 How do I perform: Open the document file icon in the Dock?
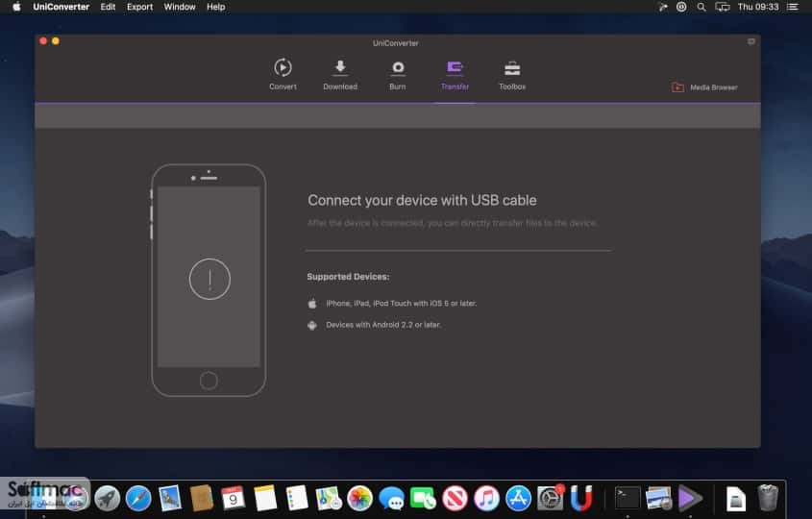[x=736, y=500]
